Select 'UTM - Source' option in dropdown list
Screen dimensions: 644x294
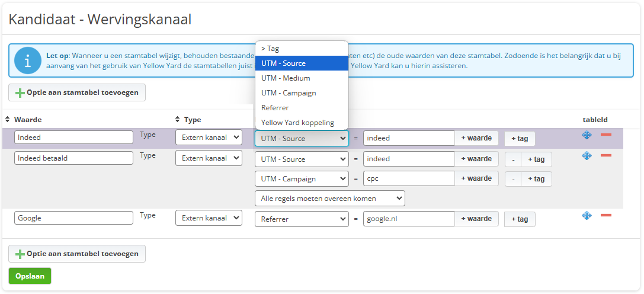click(302, 63)
